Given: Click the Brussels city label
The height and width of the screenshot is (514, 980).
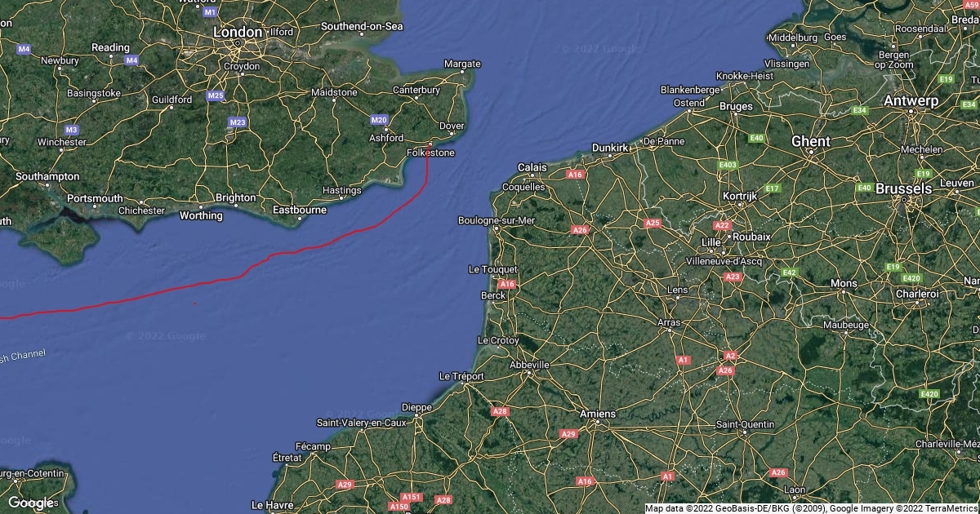Looking at the screenshot, I should click(903, 188).
